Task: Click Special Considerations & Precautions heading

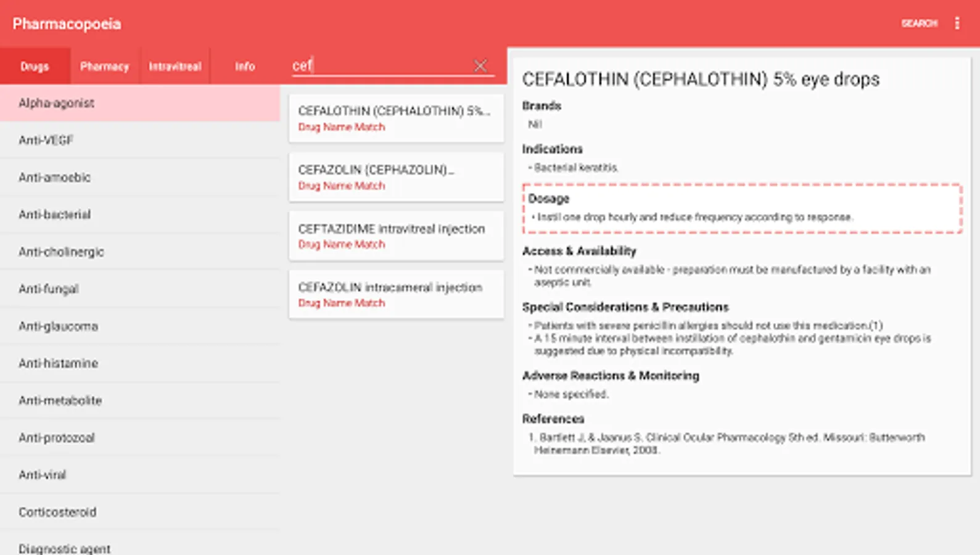Action: pos(625,307)
